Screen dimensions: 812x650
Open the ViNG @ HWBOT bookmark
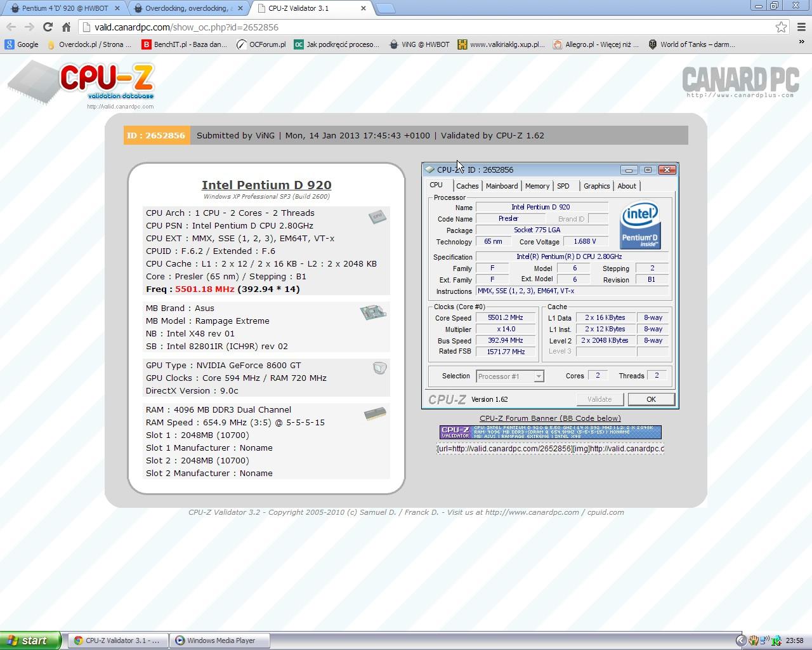point(419,44)
